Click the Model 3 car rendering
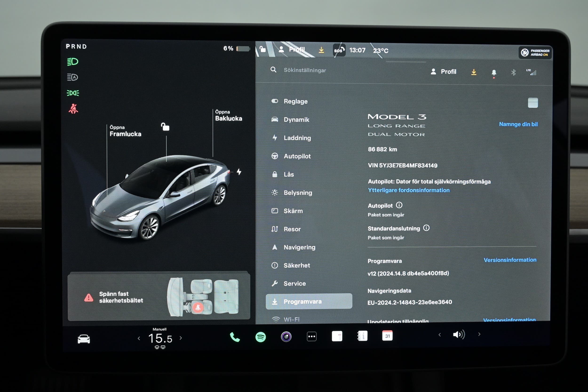This screenshot has width=588, height=392. point(160,198)
